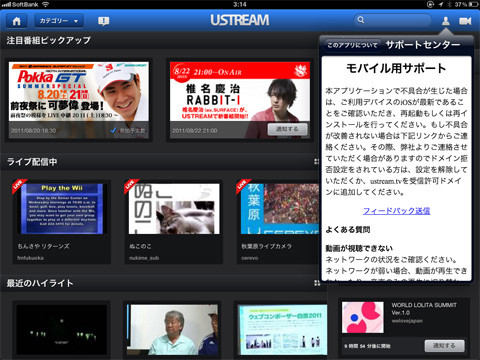
Task: Open the ぬこのこ cat live stream
Action: 174,209
